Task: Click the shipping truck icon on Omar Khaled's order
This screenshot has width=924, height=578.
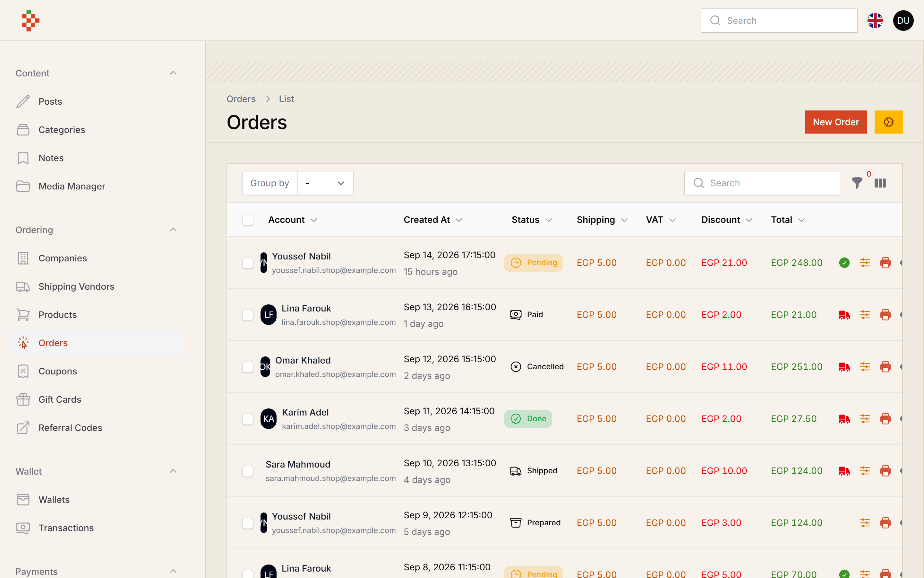Action: point(844,367)
